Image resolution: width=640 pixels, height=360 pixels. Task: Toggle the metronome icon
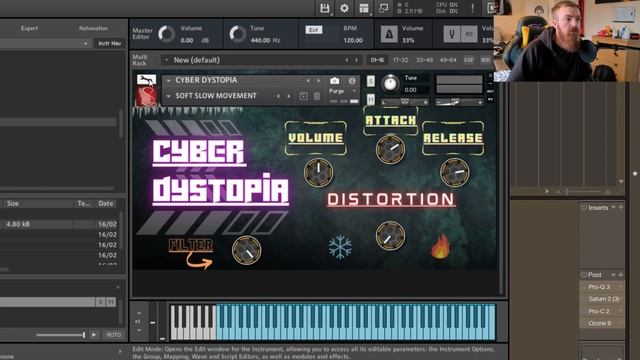pos(389,35)
